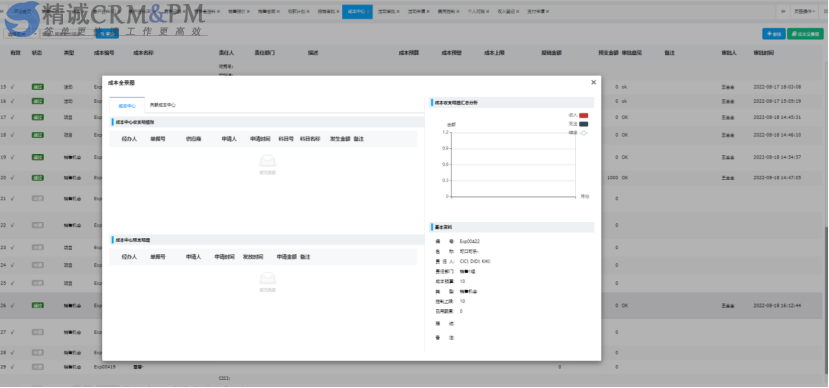Click the 发生金额 column header in the dialog

pyautogui.click(x=340, y=139)
